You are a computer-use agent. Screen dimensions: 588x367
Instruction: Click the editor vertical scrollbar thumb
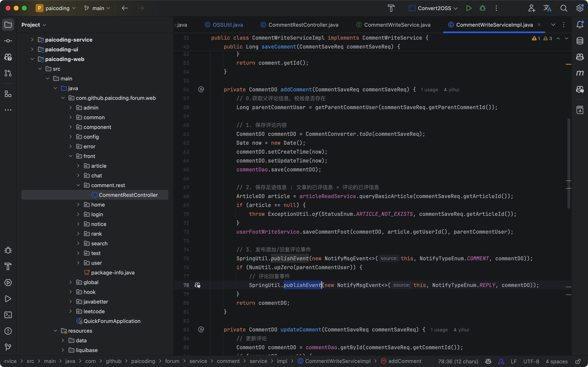pyautogui.click(x=569, y=163)
